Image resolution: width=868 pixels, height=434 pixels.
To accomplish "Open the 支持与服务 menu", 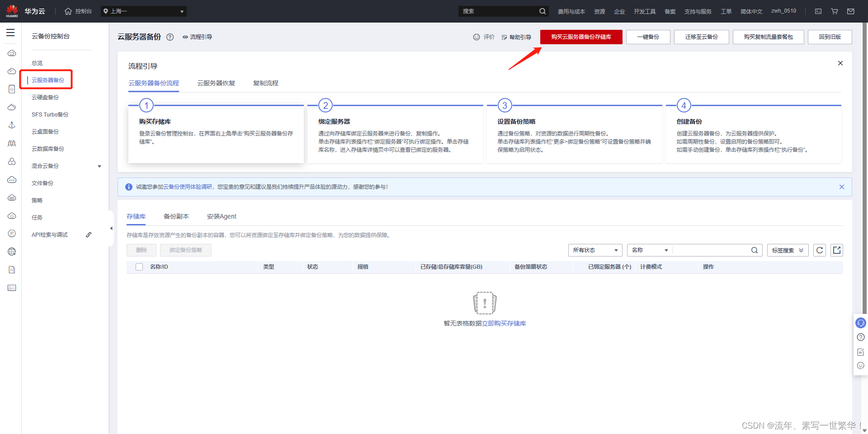I will click(698, 11).
